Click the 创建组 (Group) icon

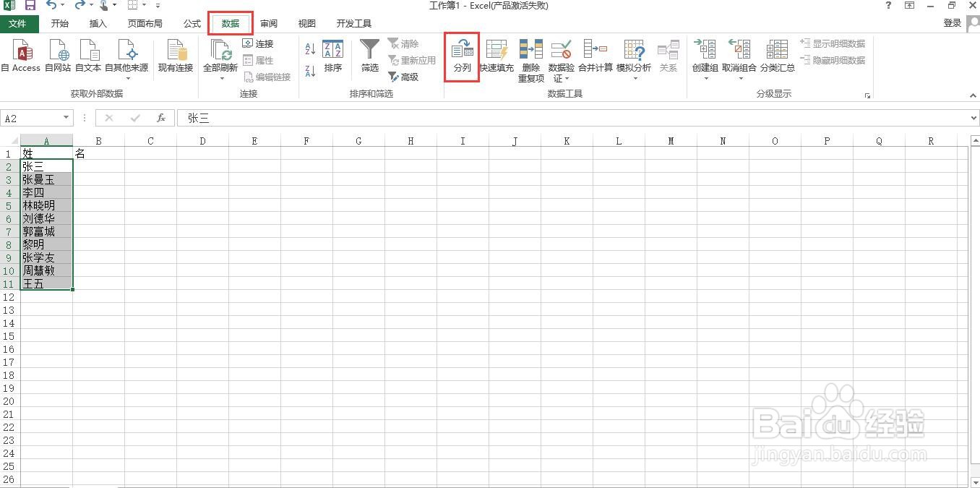[x=705, y=52]
